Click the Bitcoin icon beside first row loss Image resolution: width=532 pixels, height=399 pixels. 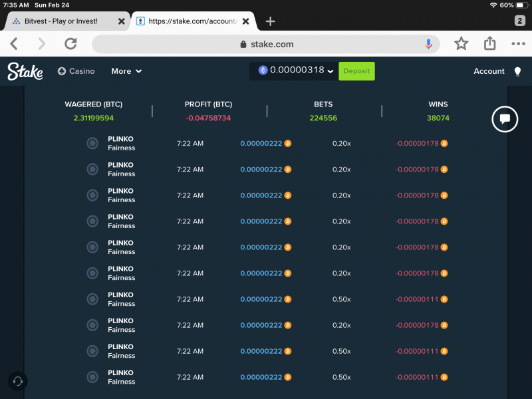[x=444, y=144]
